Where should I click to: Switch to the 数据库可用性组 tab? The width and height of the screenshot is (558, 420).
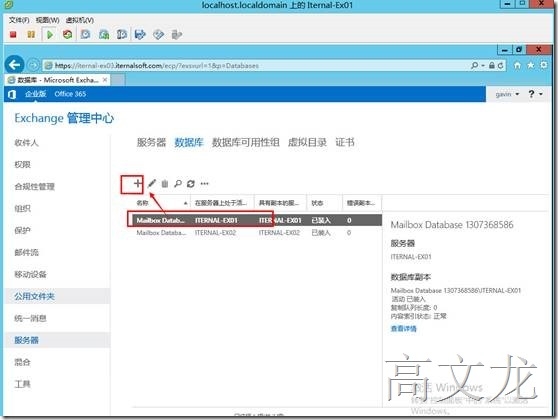tap(246, 142)
